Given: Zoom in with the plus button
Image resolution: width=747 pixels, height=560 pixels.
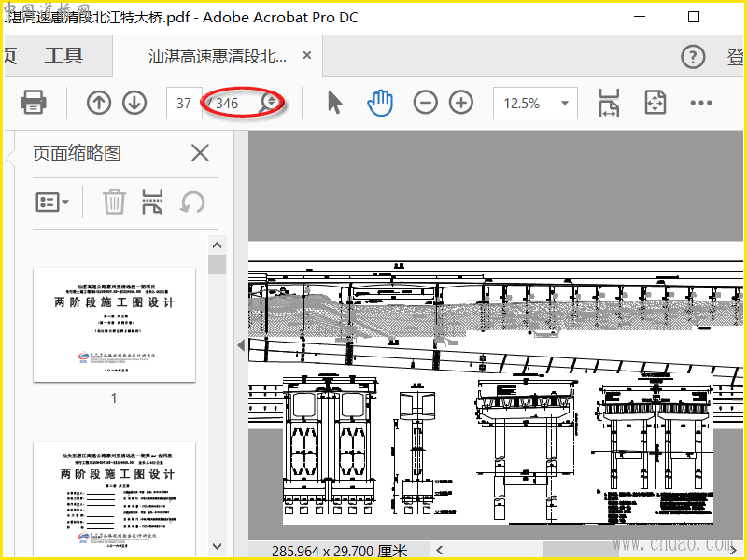Looking at the screenshot, I should 461,103.
